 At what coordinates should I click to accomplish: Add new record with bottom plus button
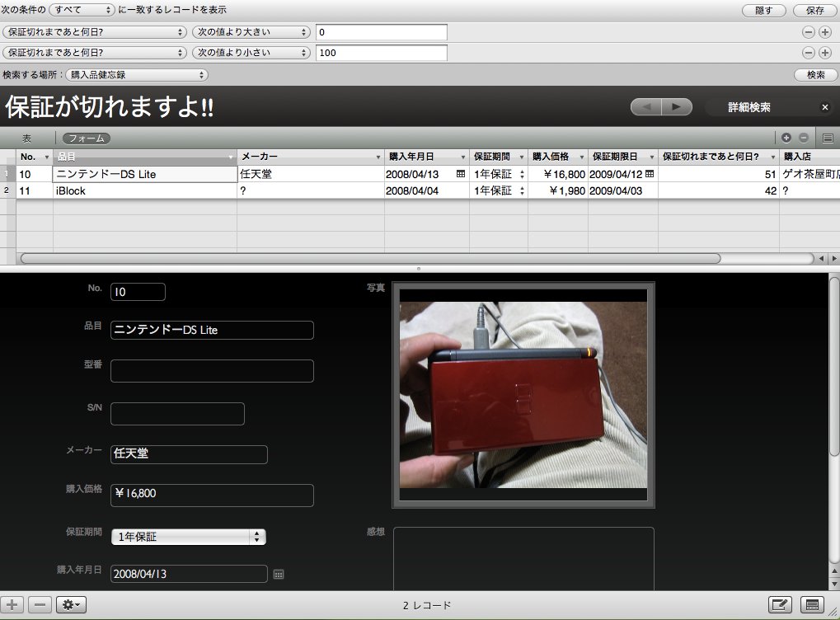(x=12, y=605)
